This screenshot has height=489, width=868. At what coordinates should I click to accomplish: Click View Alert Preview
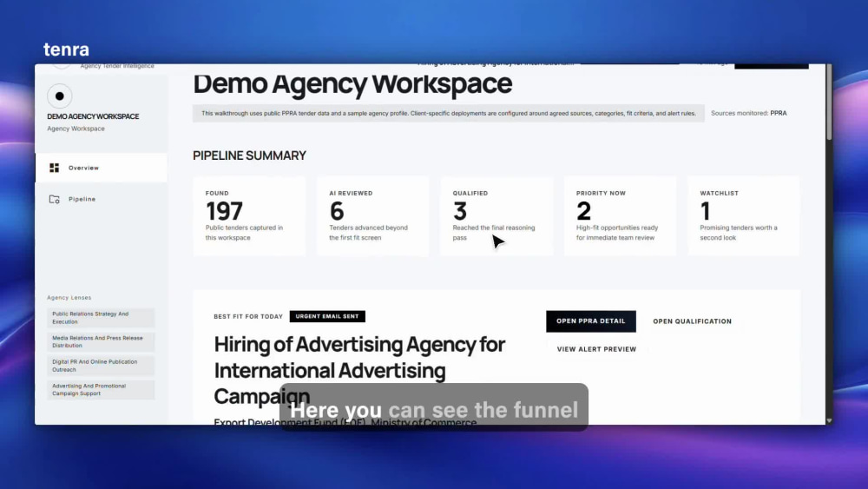pyautogui.click(x=596, y=349)
